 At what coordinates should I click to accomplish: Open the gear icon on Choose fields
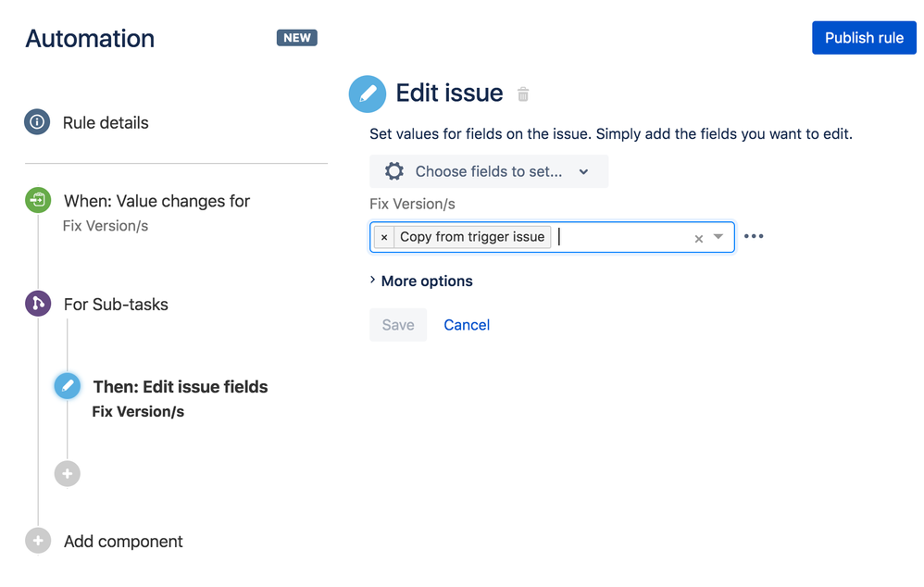click(x=393, y=171)
